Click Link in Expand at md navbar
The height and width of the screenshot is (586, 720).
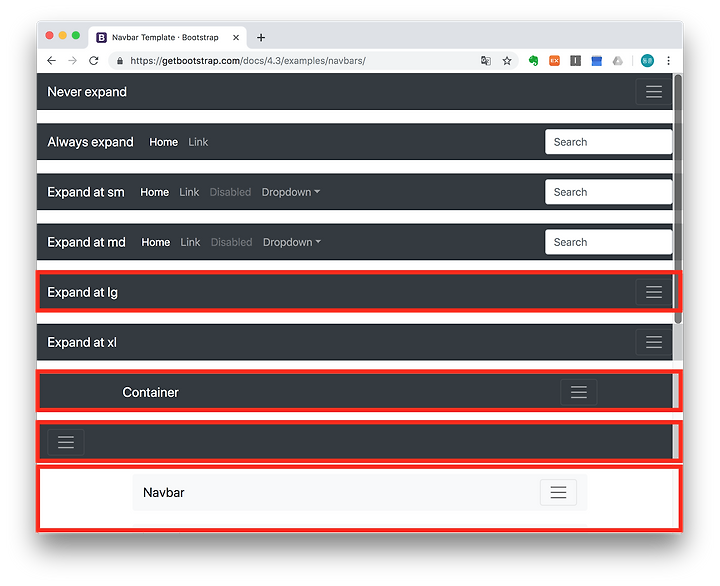[x=190, y=242]
